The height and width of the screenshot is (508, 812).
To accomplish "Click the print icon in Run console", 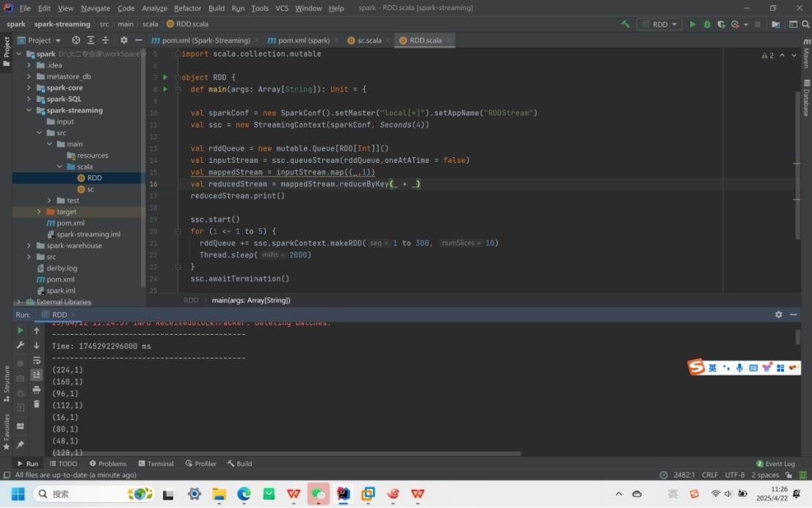I will (x=37, y=389).
